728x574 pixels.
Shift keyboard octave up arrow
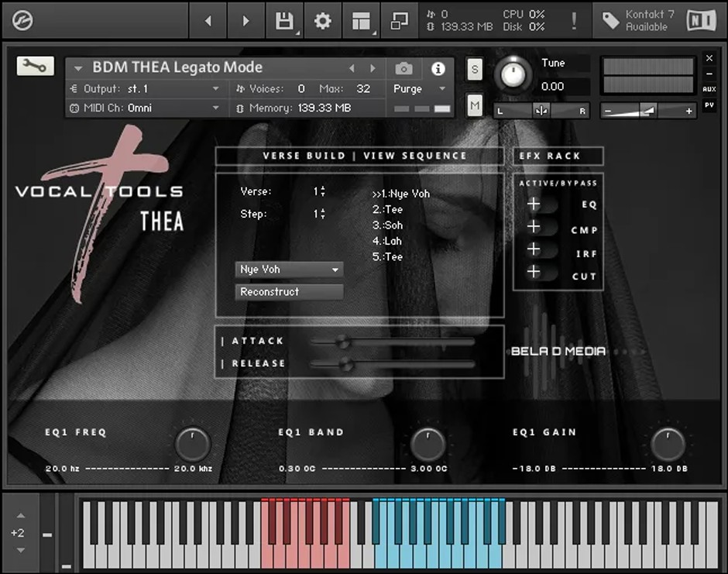20,515
